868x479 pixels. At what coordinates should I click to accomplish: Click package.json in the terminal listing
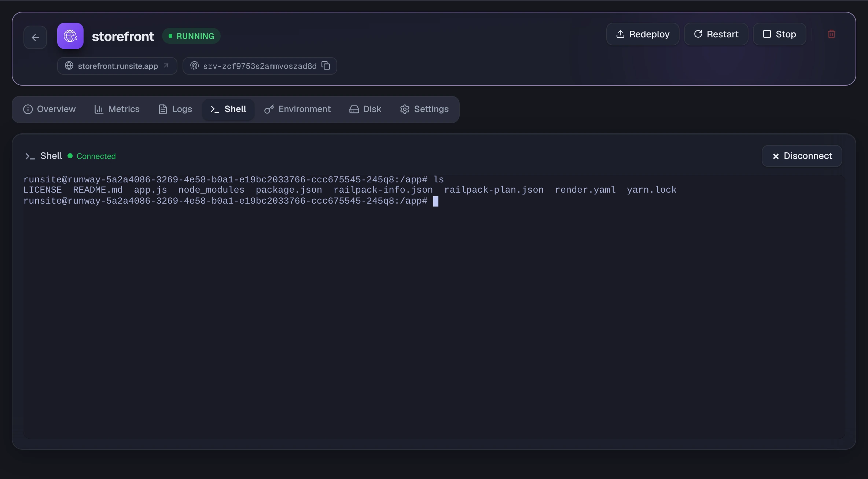pos(289,190)
